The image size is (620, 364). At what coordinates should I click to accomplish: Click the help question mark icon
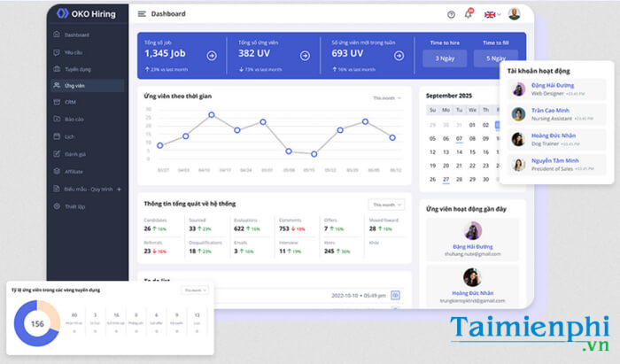click(x=451, y=14)
